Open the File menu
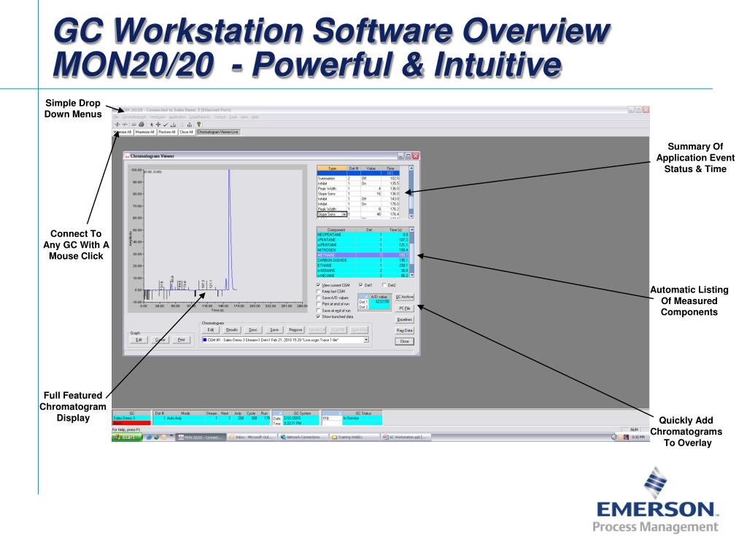This screenshot has height=560, width=747. [116, 117]
